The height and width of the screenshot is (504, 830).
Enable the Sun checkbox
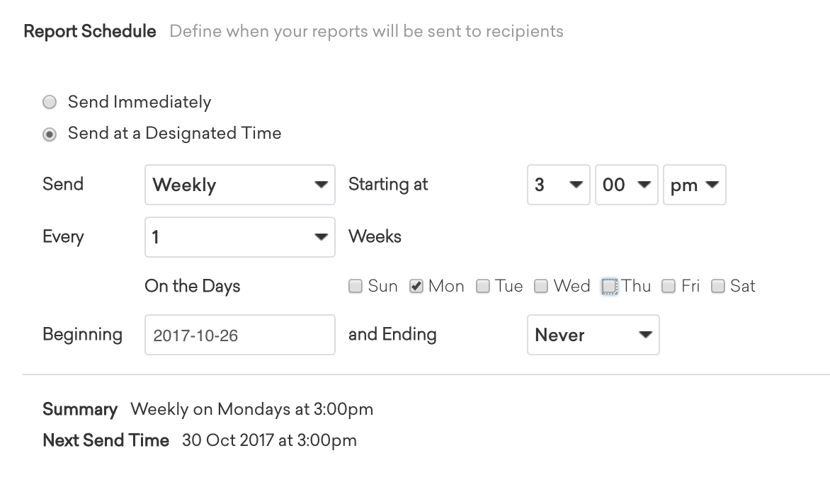click(x=356, y=287)
